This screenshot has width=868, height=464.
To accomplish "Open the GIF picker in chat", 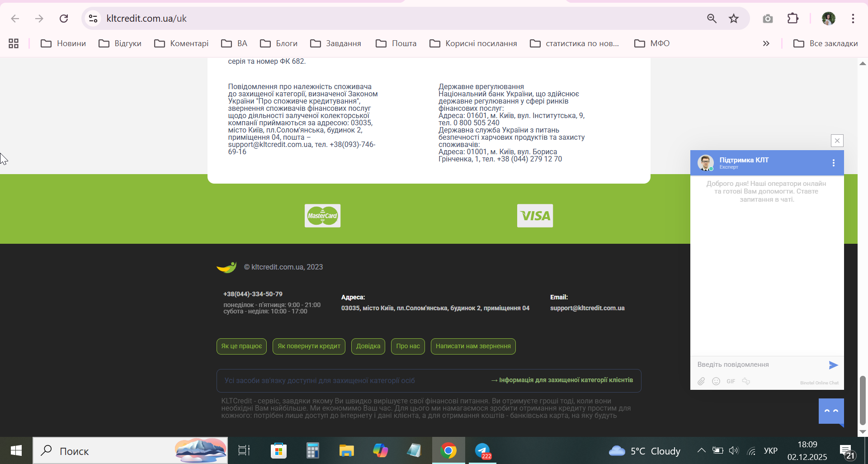I will coord(731,381).
